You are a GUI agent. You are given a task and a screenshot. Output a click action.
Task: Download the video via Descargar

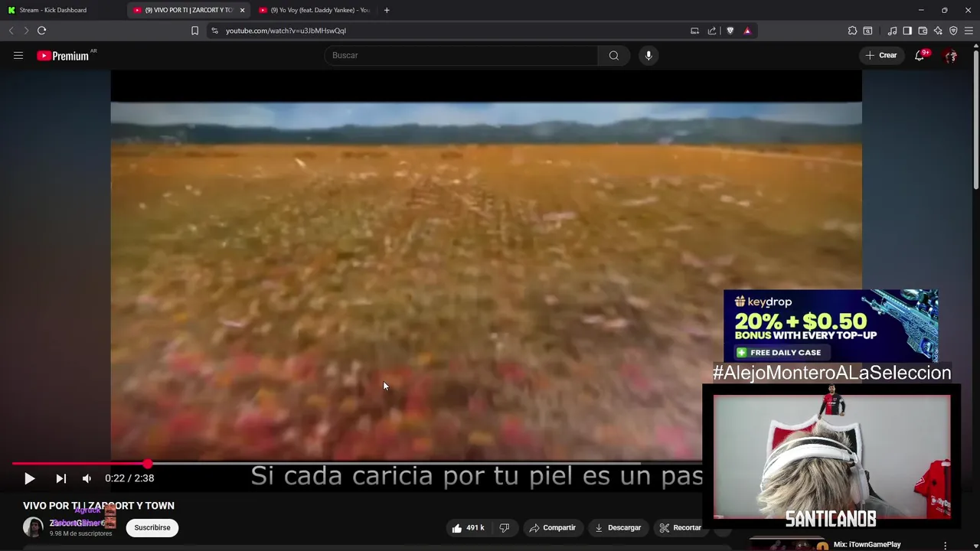pyautogui.click(x=618, y=527)
